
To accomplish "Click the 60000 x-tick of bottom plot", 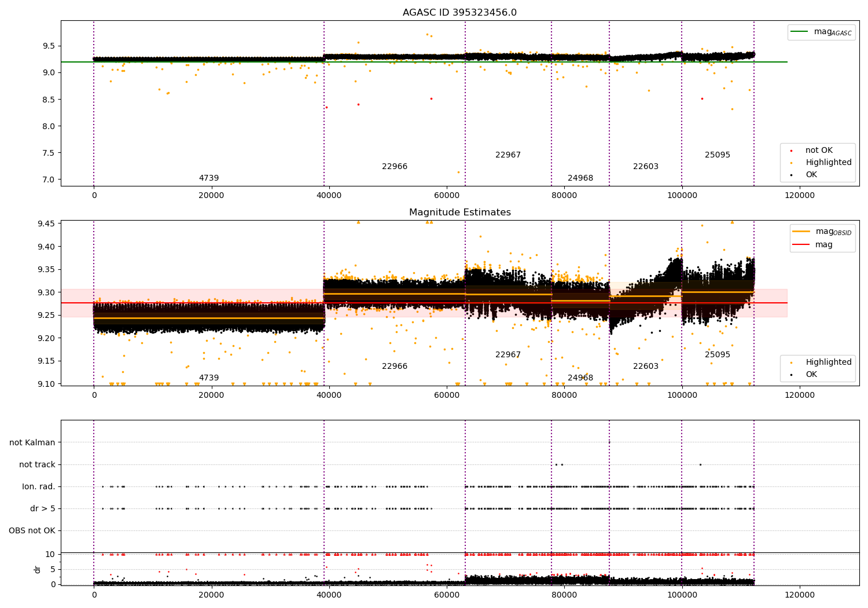I will (x=447, y=595).
